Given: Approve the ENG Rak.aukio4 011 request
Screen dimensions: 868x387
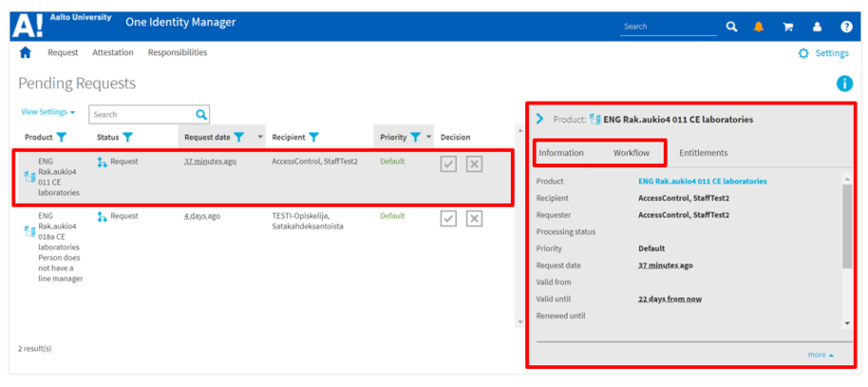Looking at the screenshot, I should point(449,164).
